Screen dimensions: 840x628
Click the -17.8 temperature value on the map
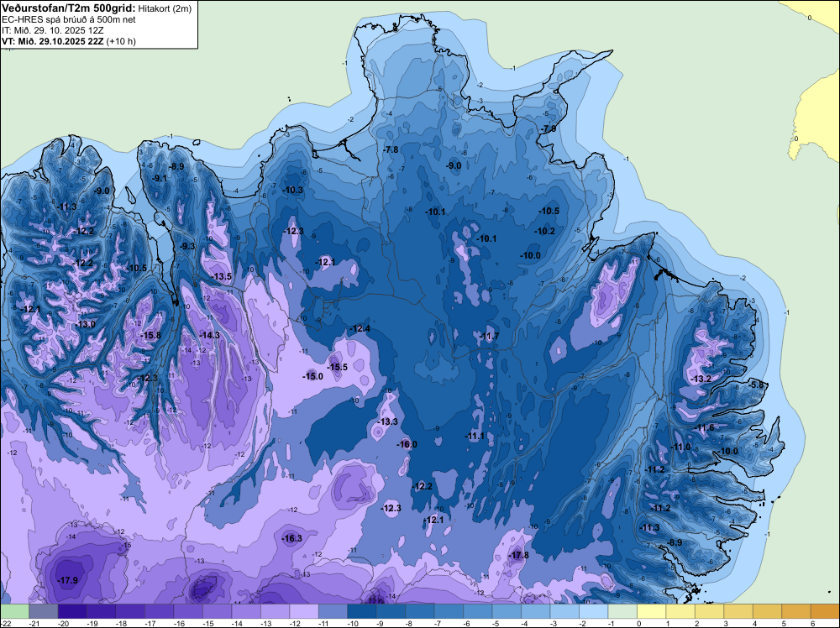coord(518,555)
